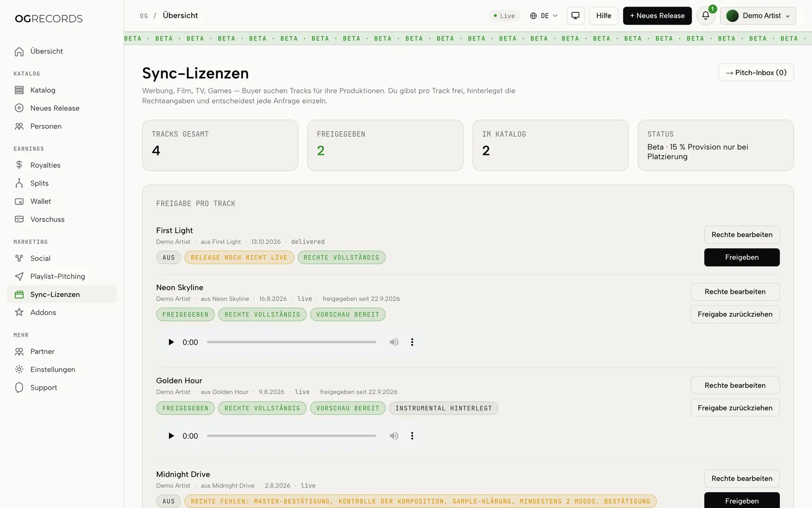Click the Wallet icon
The width and height of the screenshot is (812, 508).
(19, 201)
